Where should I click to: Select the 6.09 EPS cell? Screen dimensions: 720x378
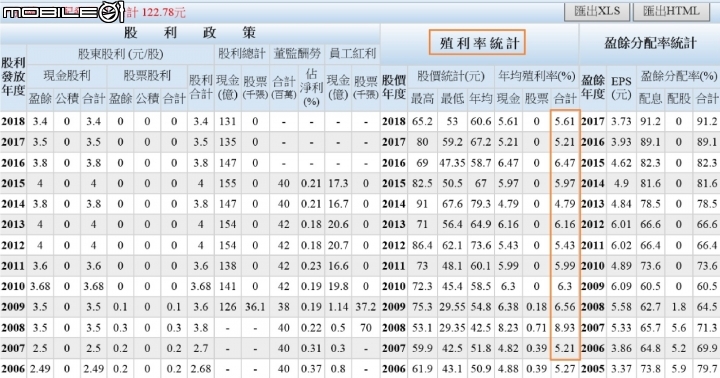click(x=621, y=286)
